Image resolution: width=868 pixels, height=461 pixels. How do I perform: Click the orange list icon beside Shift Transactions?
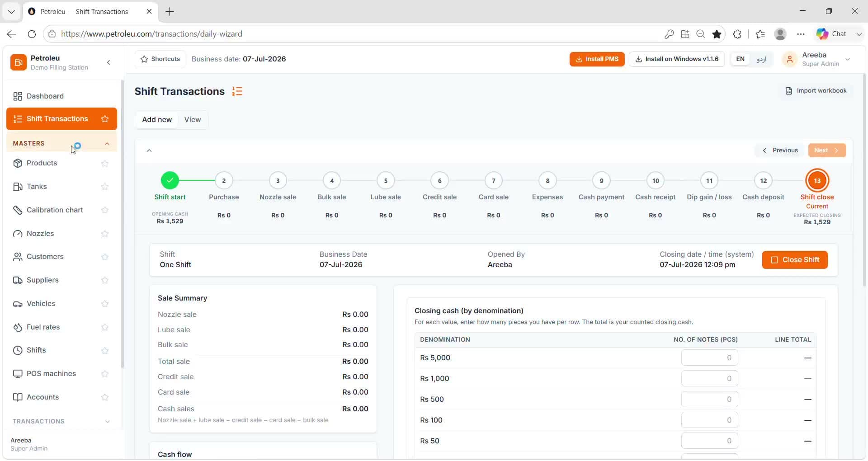[x=237, y=91]
